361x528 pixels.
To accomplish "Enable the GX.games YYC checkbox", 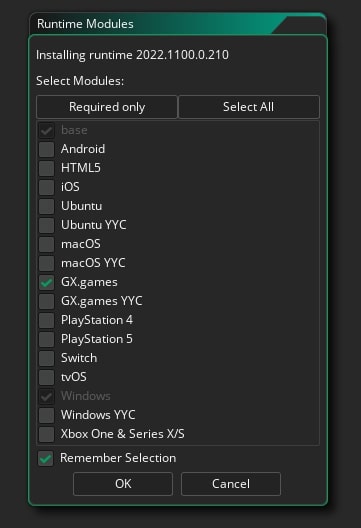I will pos(46,301).
